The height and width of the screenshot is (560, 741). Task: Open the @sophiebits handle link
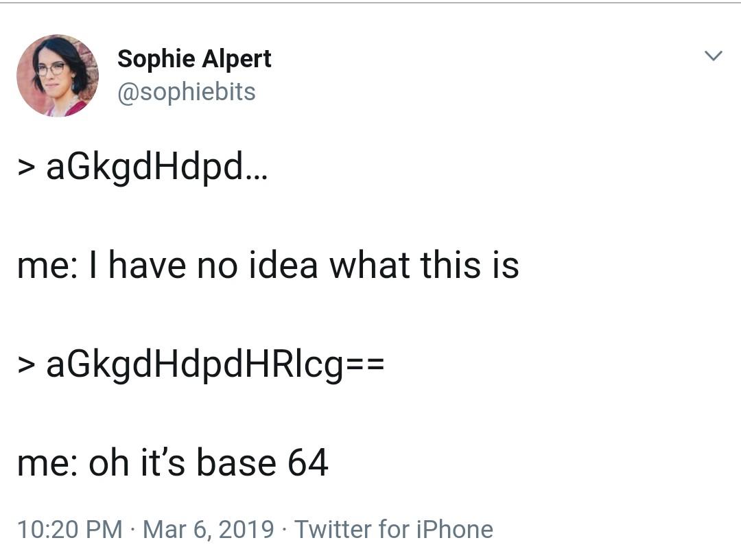point(186,92)
